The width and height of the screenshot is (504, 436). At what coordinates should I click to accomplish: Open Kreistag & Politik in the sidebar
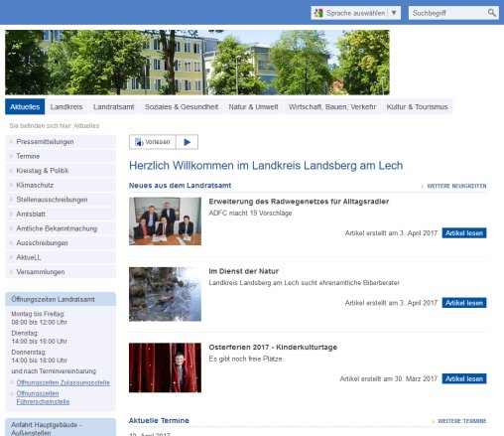tap(61, 171)
